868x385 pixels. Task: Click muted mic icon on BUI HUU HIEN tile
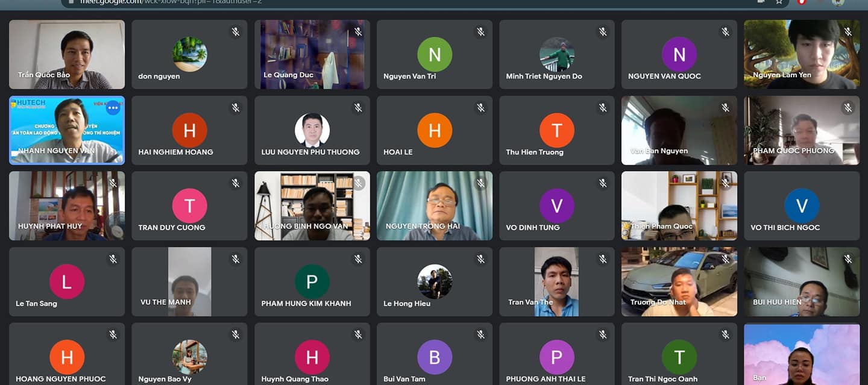[x=848, y=259]
